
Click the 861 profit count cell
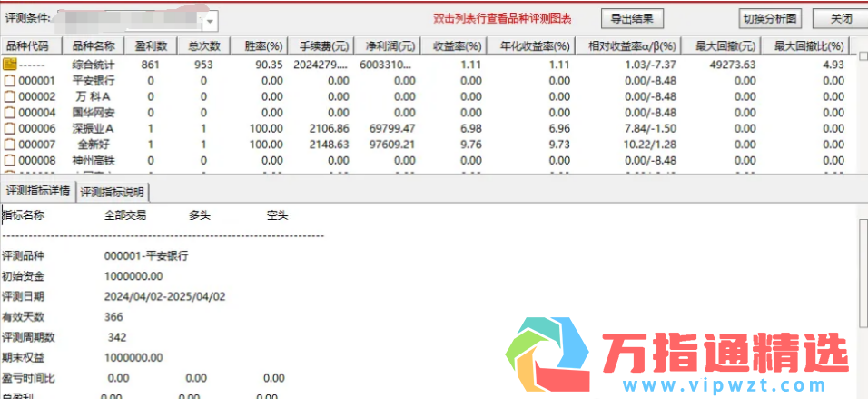(150, 65)
